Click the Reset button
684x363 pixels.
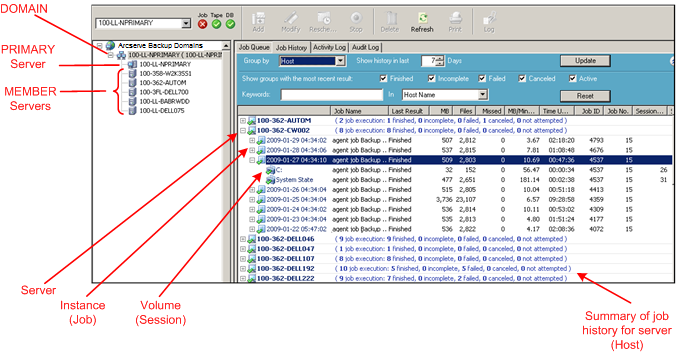(x=585, y=96)
